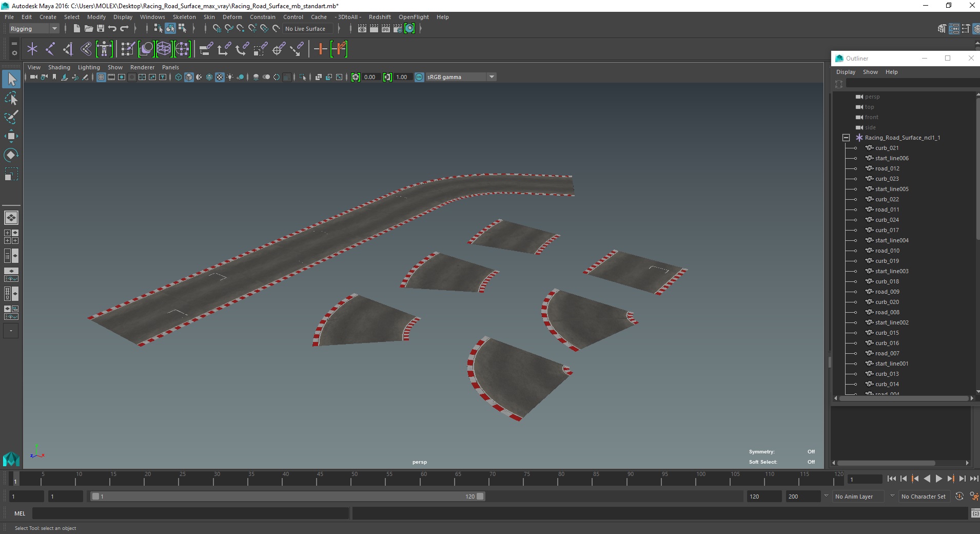Toggle sRGB view transform ON button
The width and height of the screenshot is (980, 534).
419,77
